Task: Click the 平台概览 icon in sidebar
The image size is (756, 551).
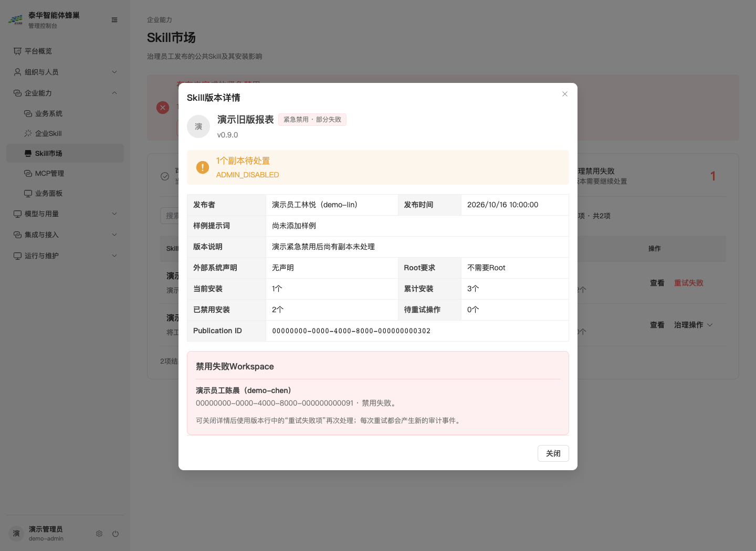Action: (x=17, y=51)
